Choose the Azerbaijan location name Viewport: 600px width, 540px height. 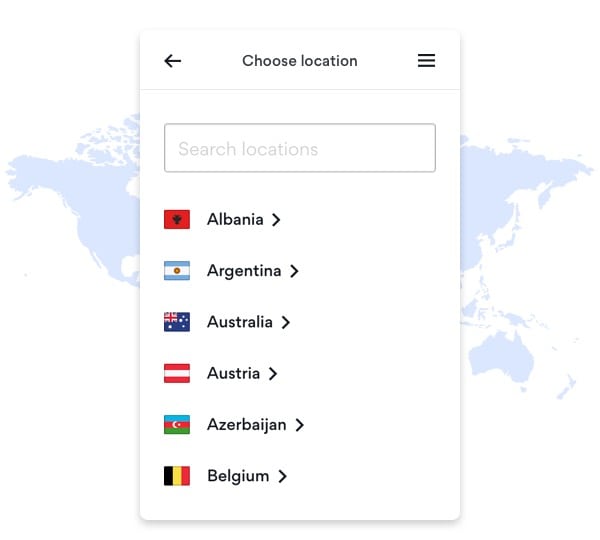[247, 425]
